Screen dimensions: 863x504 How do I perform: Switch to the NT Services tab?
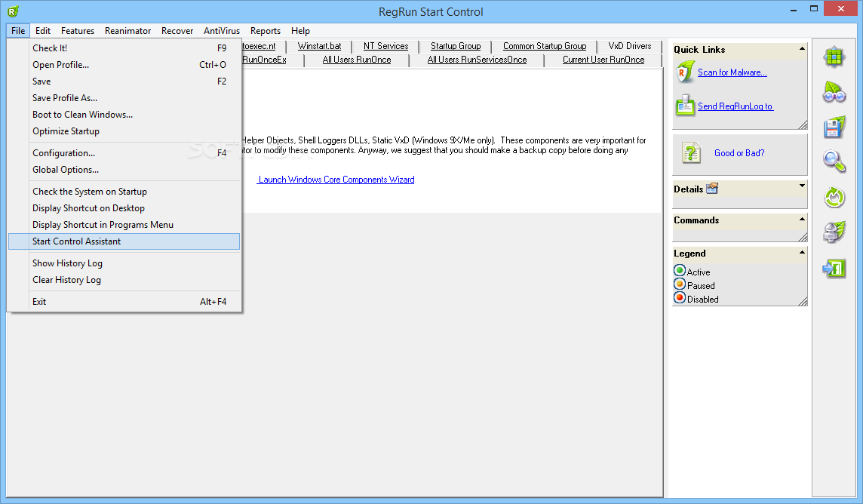point(385,46)
